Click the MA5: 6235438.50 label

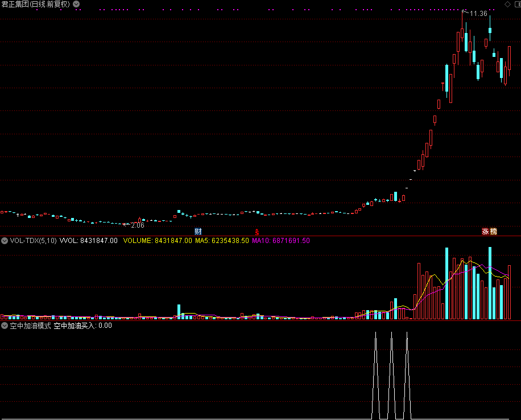pos(222,240)
